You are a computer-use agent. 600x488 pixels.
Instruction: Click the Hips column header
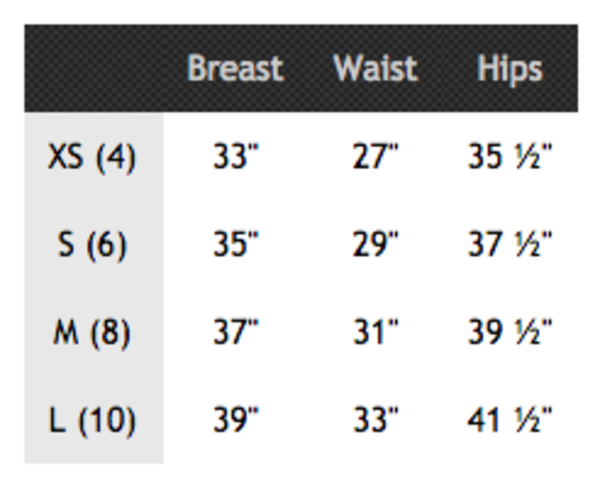click(x=510, y=69)
